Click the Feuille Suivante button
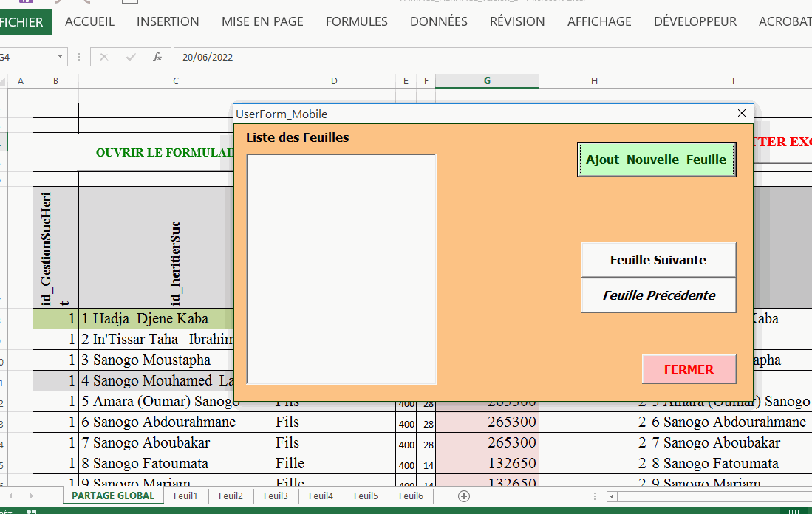Image resolution: width=812 pixels, height=514 pixels. tap(658, 260)
